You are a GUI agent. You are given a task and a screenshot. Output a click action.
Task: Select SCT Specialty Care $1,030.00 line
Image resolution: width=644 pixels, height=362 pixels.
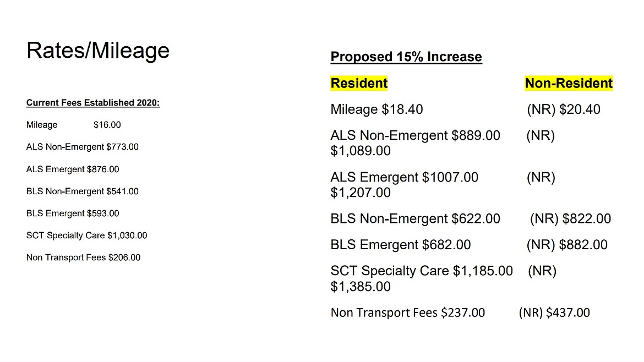click(86, 235)
